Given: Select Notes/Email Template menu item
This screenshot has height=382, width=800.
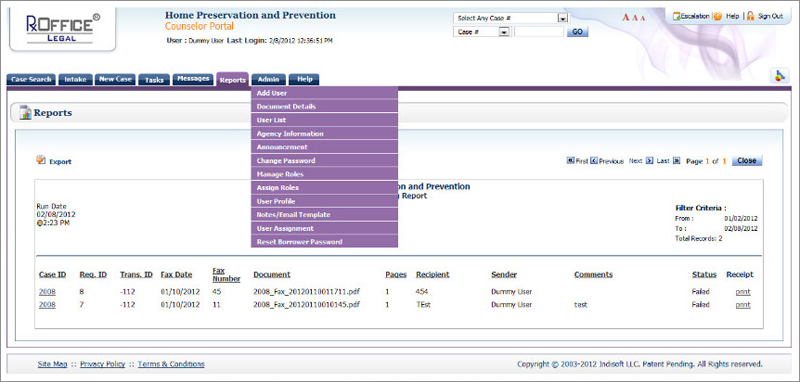Looking at the screenshot, I should (x=324, y=215).
